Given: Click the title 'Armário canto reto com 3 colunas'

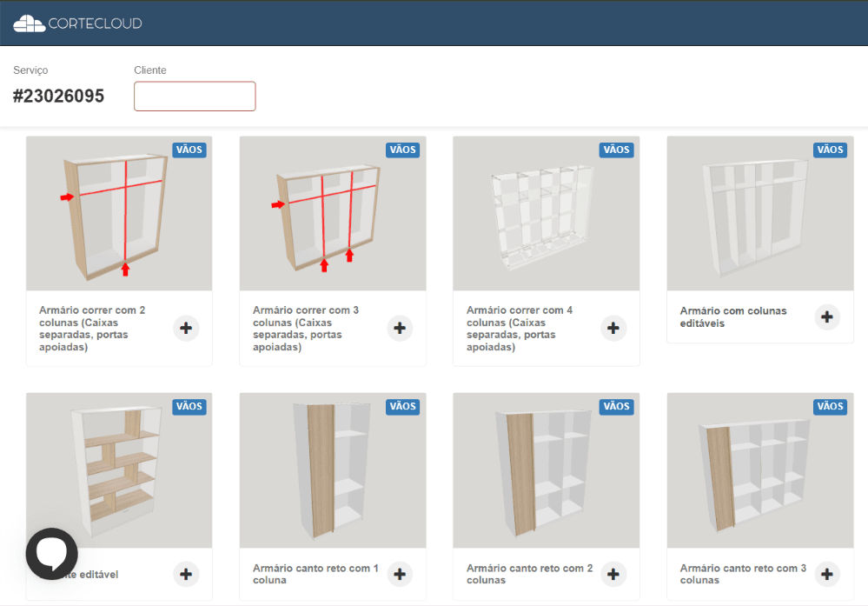Looking at the screenshot, I should coord(743,574).
